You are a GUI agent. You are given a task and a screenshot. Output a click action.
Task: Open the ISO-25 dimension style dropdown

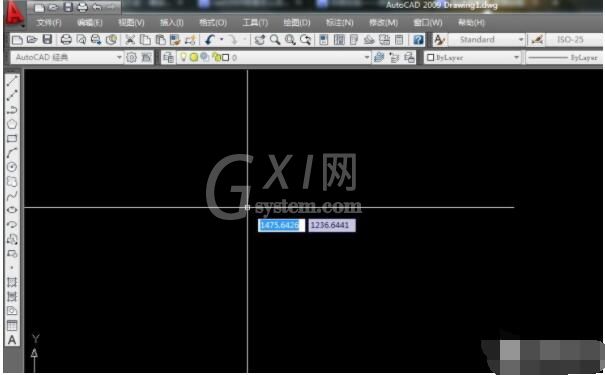[575, 40]
